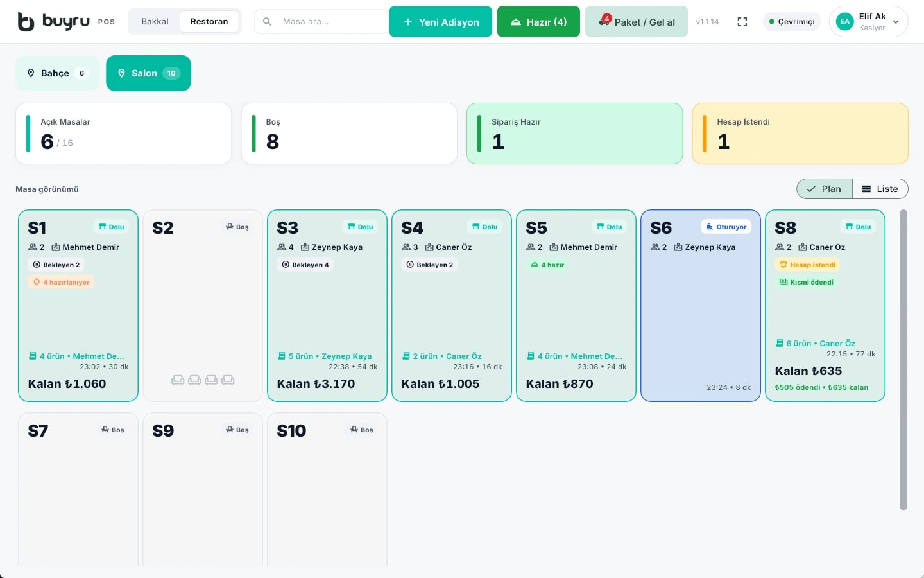Click 'Kalan ₺870' on S5
The height and width of the screenshot is (578, 924).
560,384
